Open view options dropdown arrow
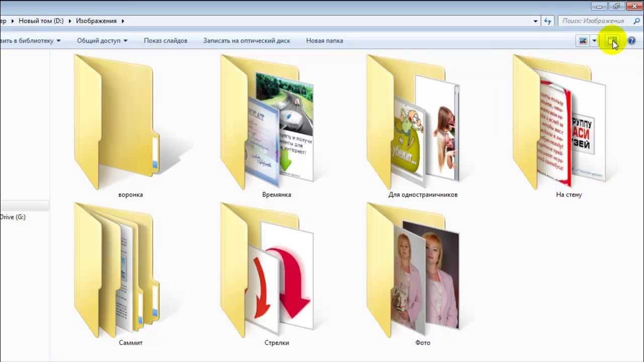Viewport: 644px width, 362px height. (x=594, y=41)
